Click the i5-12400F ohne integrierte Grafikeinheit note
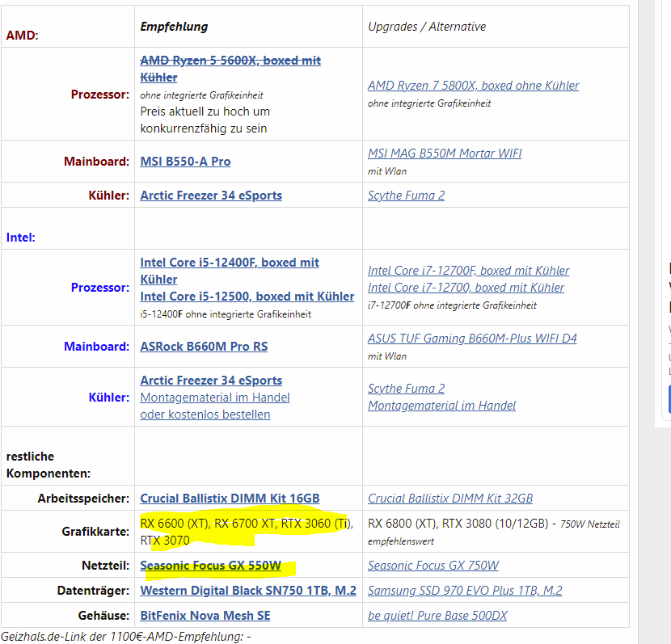This screenshot has height=644, width=671. pyautogui.click(x=226, y=314)
